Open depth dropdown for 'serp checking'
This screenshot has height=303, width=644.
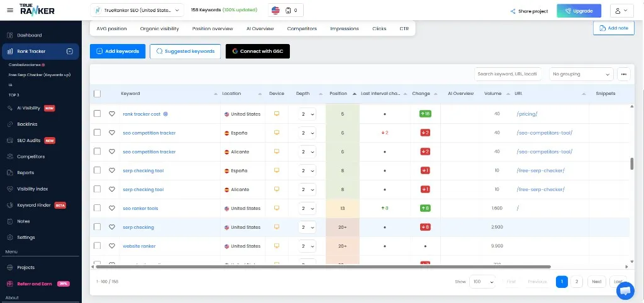(307, 228)
